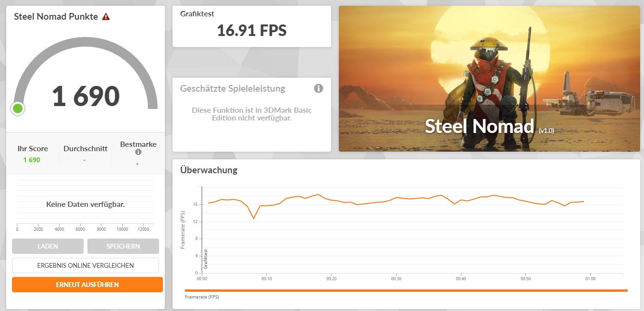
Task: Click the Steel Nomad Punkte heading
Action: (56, 16)
